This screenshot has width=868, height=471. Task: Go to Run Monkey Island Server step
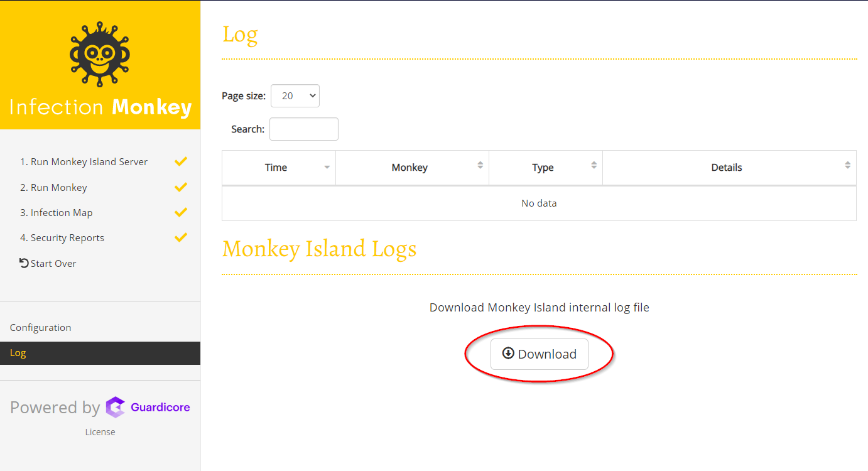pyautogui.click(x=84, y=162)
